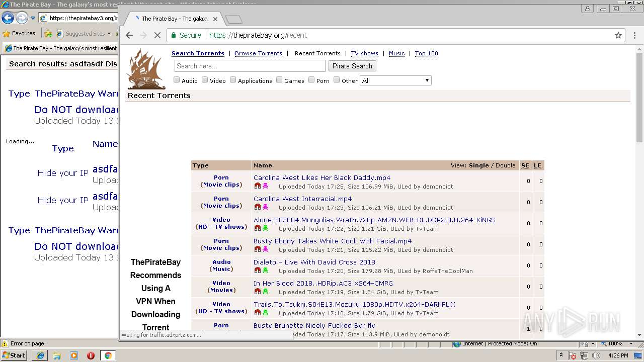
Task: Click magnet icon for Trails.To.Tsukiji torrent
Action: [258, 313]
